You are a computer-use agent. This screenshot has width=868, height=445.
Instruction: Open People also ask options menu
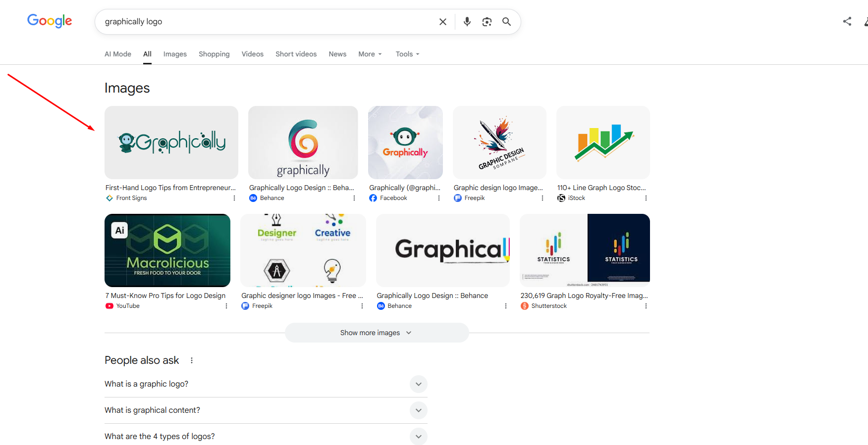tap(192, 360)
